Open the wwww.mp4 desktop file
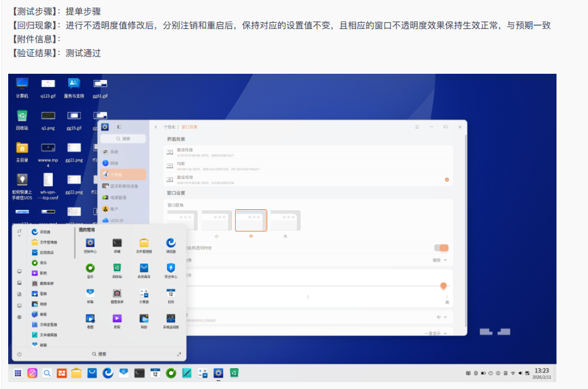This screenshot has height=389, width=588. pos(48,154)
